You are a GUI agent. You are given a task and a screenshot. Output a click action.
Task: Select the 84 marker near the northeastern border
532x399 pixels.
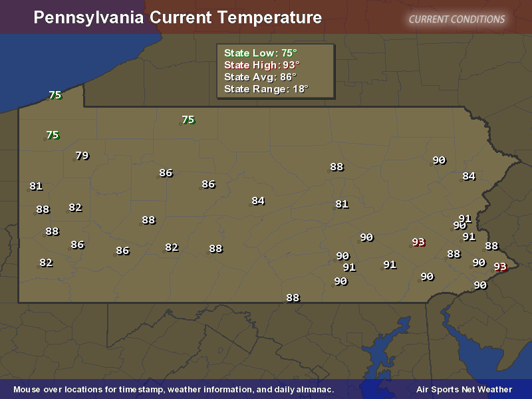pyautogui.click(x=469, y=176)
